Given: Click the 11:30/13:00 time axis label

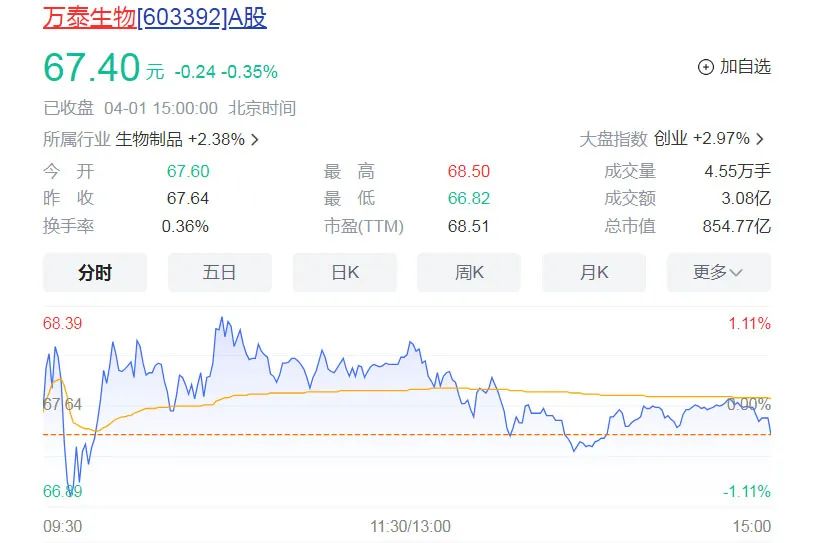Looking at the screenshot, I should 410,526.
